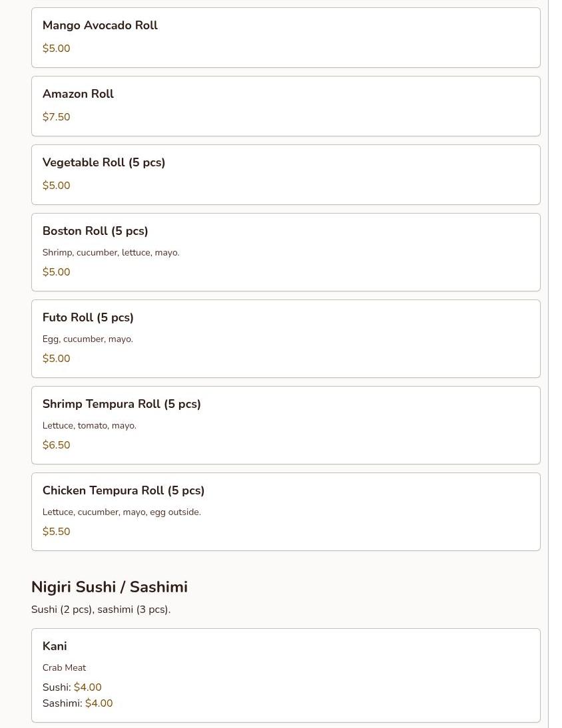This screenshot has height=728, width=562.
Task: Click the Kani Sashimi $4.00 price
Action: pyautogui.click(x=99, y=703)
